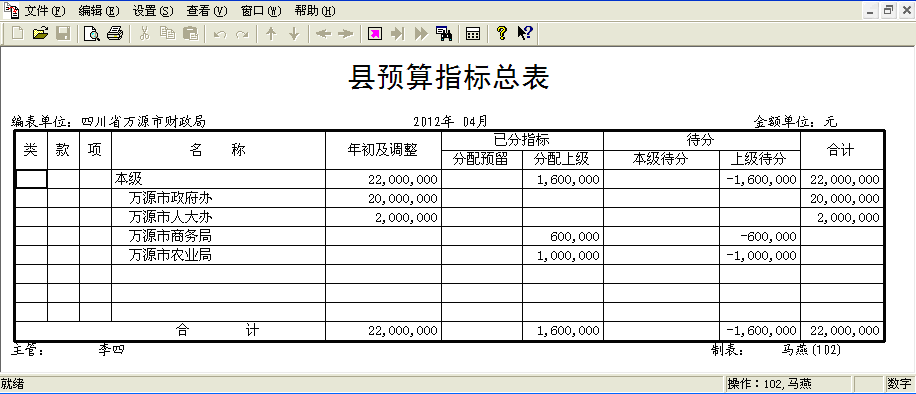Image resolution: width=916 pixels, height=394 pixels.
Task: Click the date 2012年 04月
Action: click(450, 122)
